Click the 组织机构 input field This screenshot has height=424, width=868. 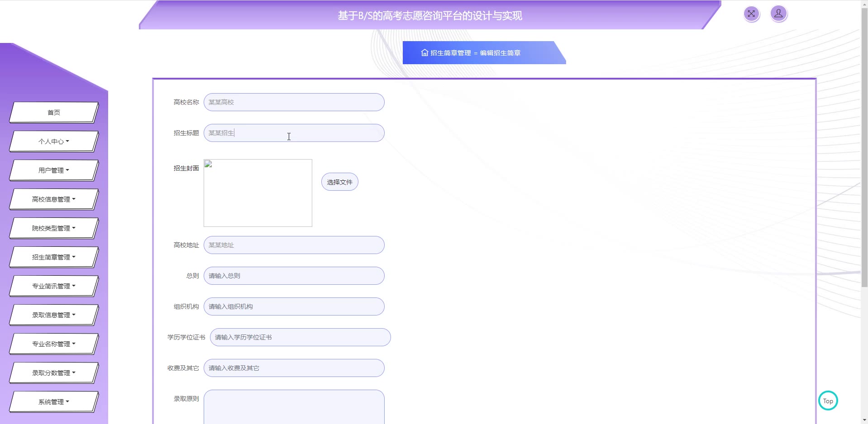coord(294,306)
